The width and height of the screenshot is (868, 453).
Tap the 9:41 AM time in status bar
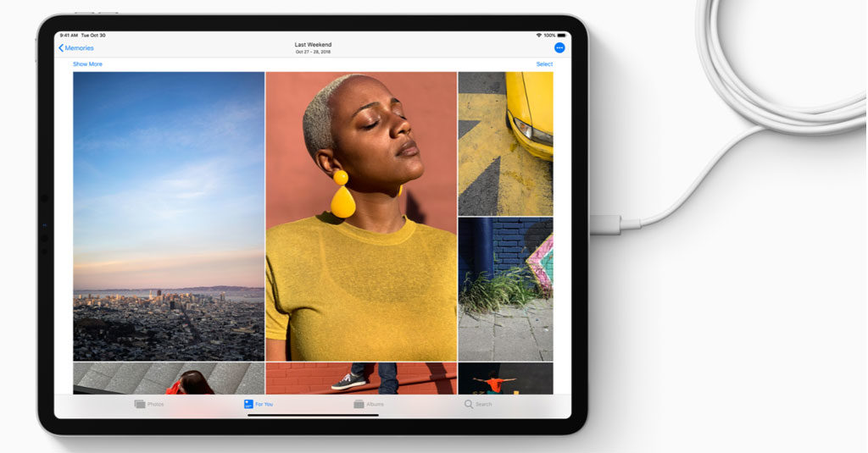(x=69, y=36)
